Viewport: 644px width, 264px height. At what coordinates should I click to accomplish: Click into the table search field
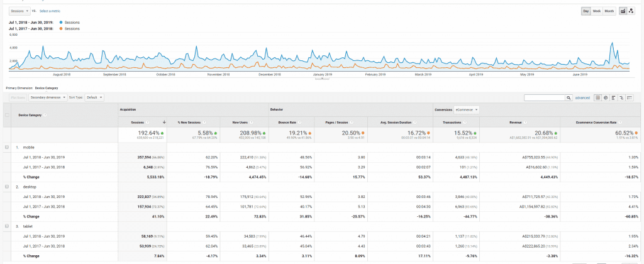pos(545,97)
